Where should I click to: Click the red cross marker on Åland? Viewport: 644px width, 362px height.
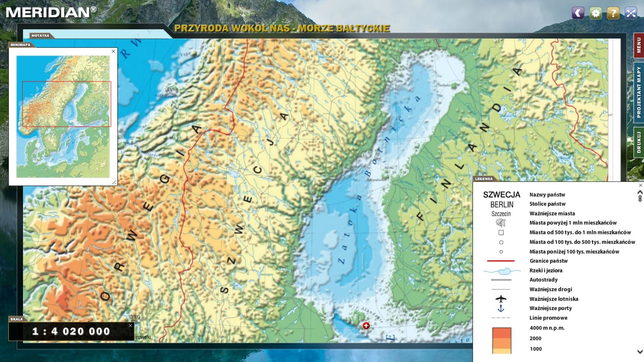click(x=366, y=325)
